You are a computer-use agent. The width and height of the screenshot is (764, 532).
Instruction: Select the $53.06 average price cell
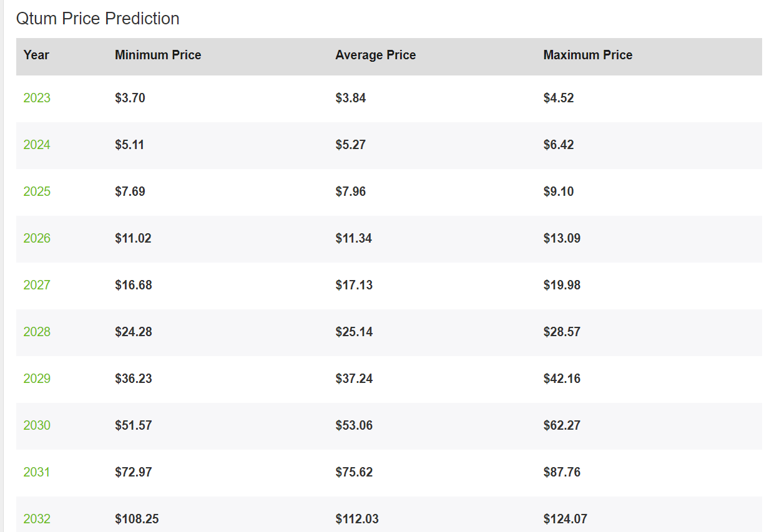pyautogui.click(x=354, y=425)
